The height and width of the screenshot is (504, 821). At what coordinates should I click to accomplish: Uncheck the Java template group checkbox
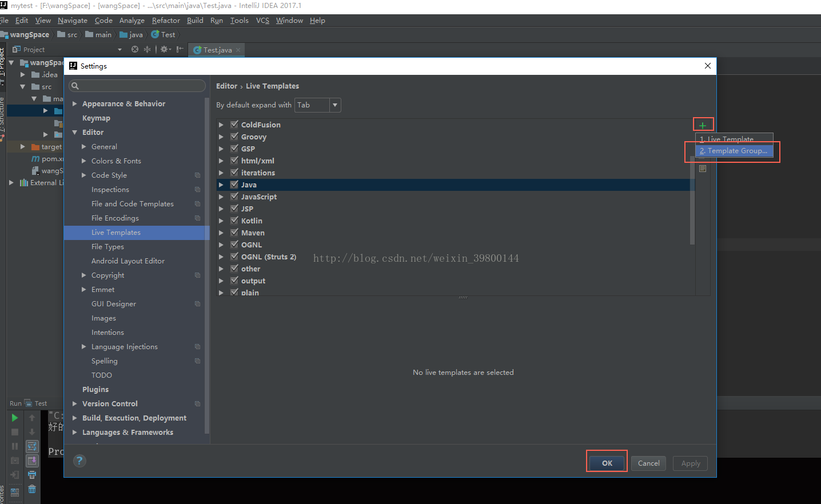tap(234, 185)
